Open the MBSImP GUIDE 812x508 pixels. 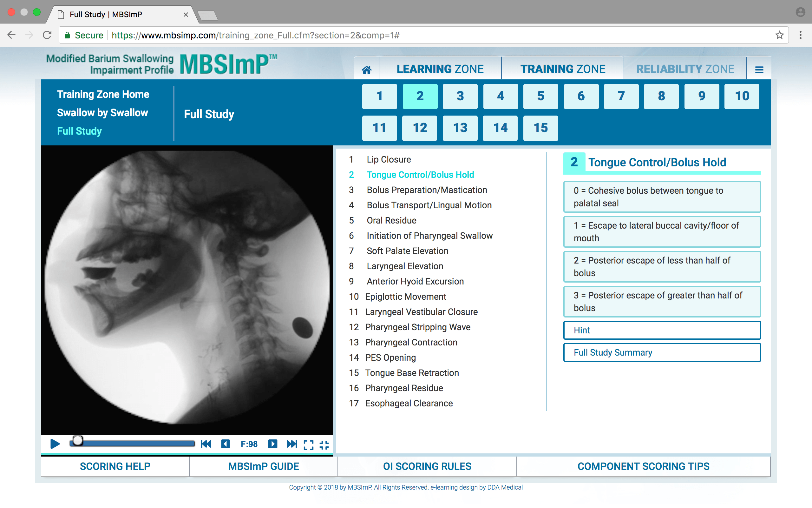[263, 466]
